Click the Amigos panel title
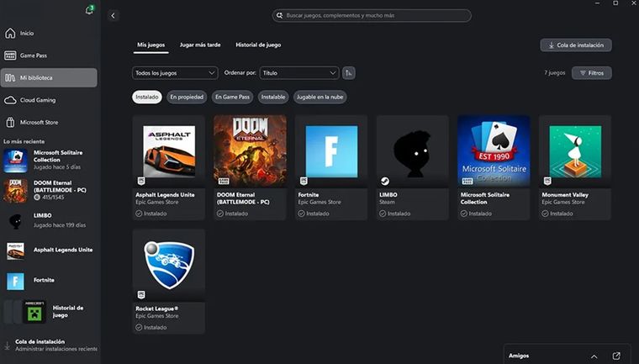The width and height of the screenshot is (639, 364). point(519,356)
